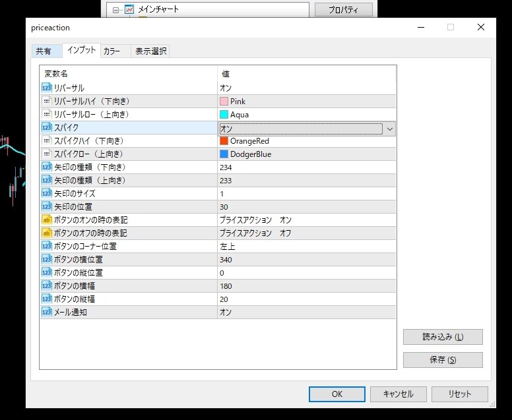Click the color-type icon beside リバーサルハイ（下向き）
The image size is (512, 420).
(47, 101)
